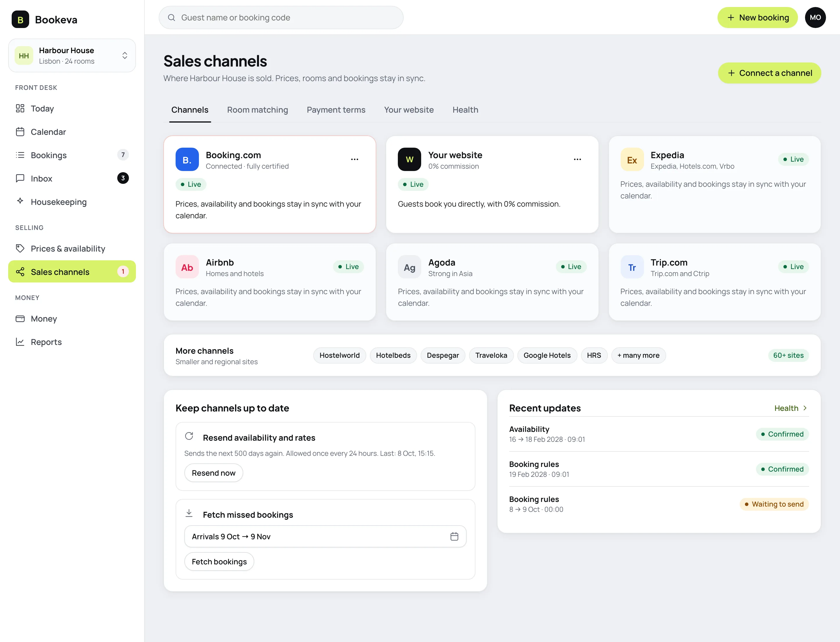
Task: Click the Bookeva logo icon
Action: (x=20, y=20)
